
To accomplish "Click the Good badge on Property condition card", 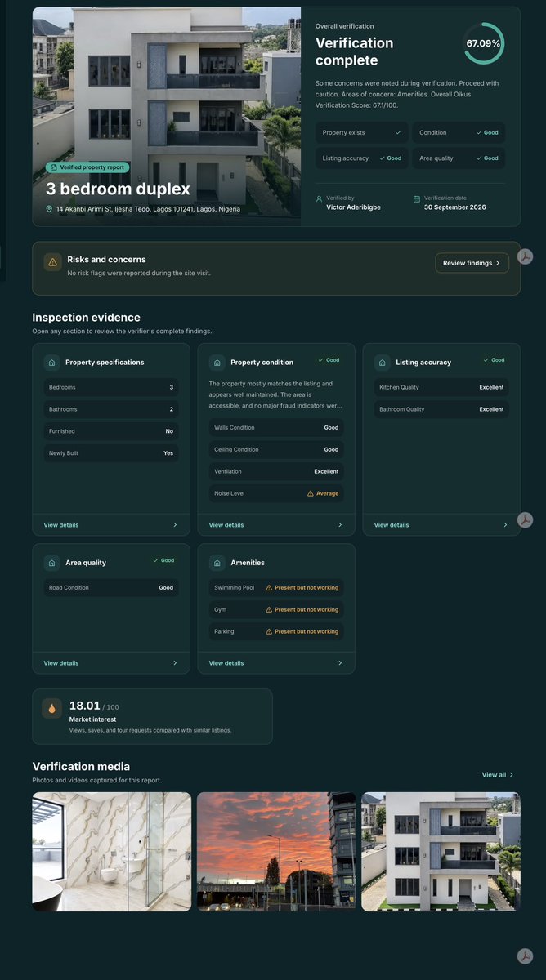I will 329,360.
